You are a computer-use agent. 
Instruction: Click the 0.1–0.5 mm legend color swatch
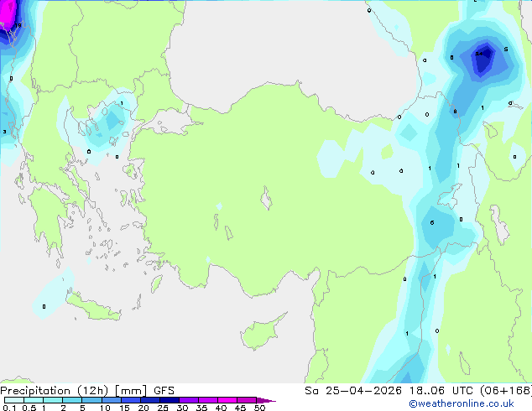(14, 400)
